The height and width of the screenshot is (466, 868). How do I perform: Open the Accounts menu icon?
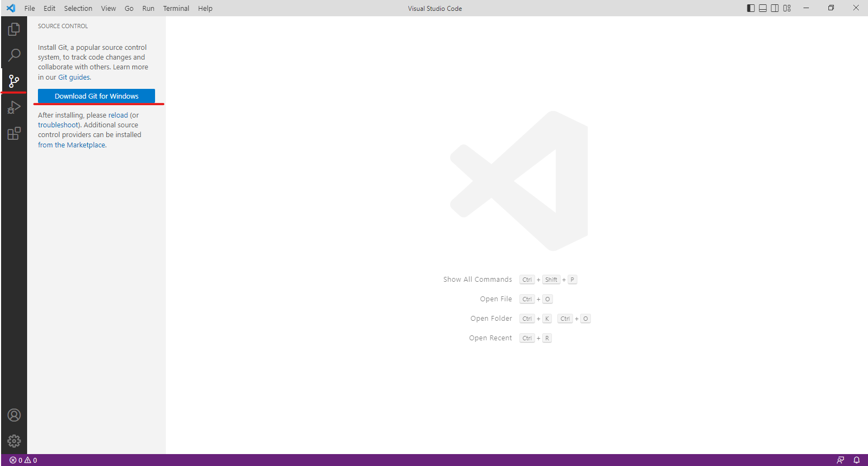coord(14,415)
